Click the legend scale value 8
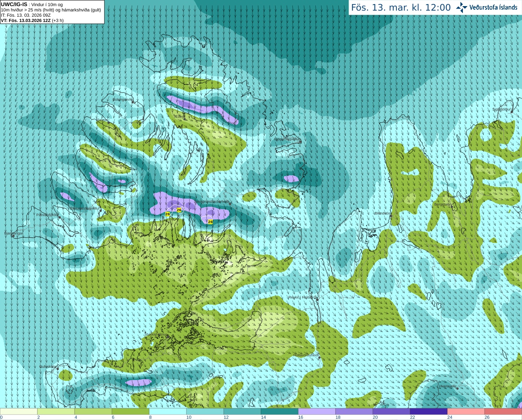This screenshot has height=420, width=522. tap(150, 417)
